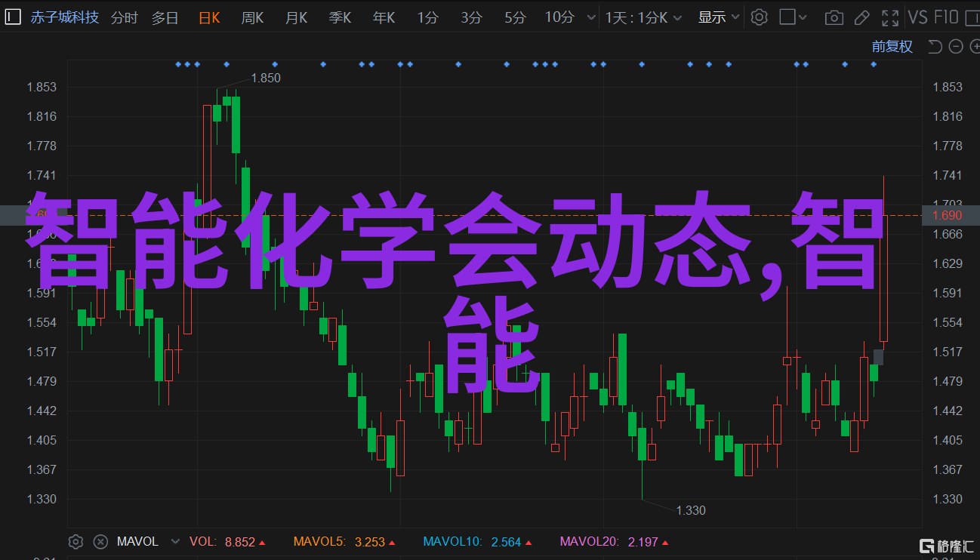The height and width of the screenshot is (560, 980).
Task: Click 1.853 on the right price axis
Action: pyautogui.click(x=948, y=87)
